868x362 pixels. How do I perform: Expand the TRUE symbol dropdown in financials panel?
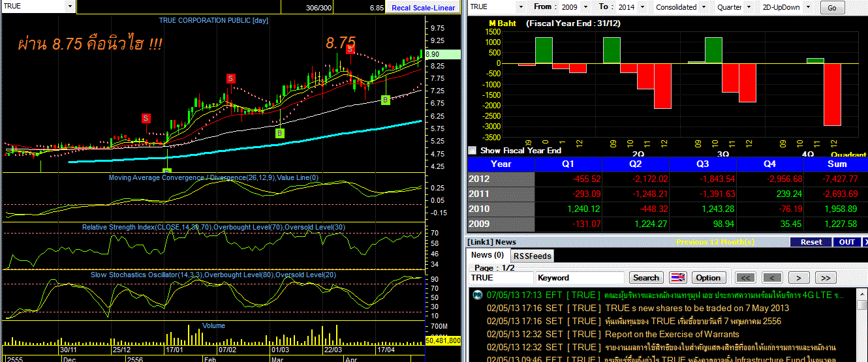521,7
